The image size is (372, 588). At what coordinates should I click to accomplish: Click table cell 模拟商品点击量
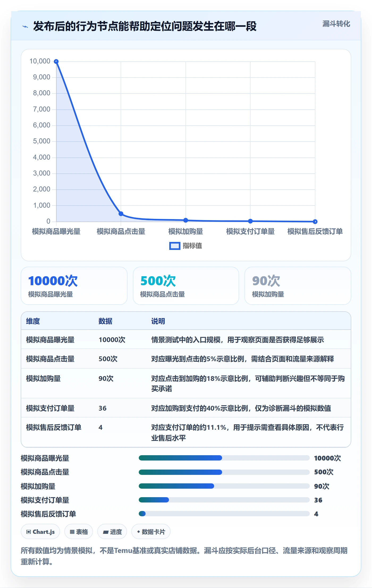pos(50,359)
